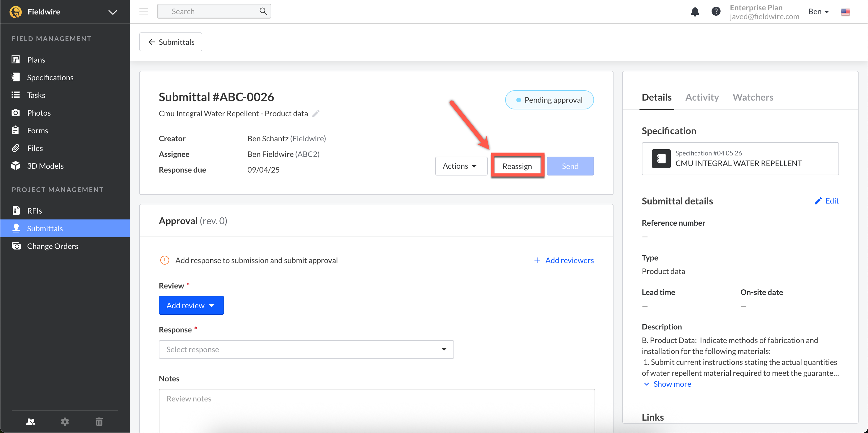
Task: Expand description with Show more
Action: [x=672, y=384]
